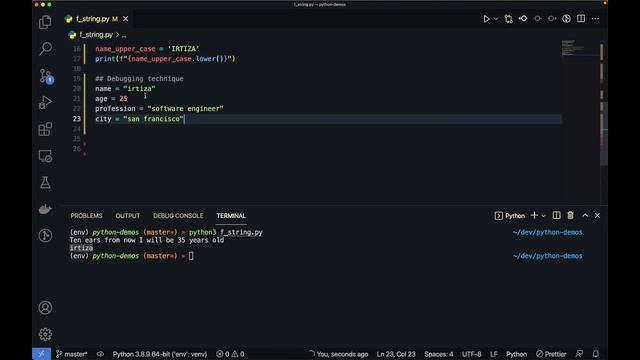Click the terminal prompt input cursor
Image resolution: width=640 pixels, height=360 pixels.
tap(191, 256)
